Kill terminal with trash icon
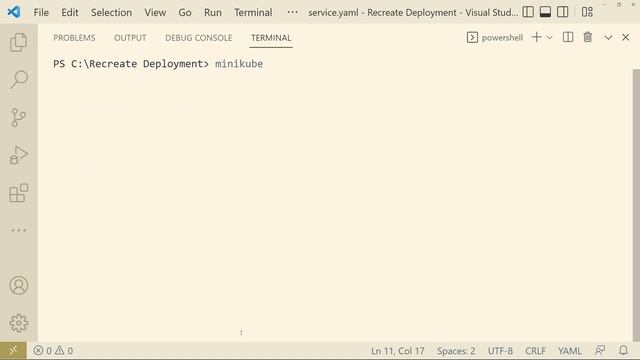This screenshot has width=640, height=360. (588, 37)
